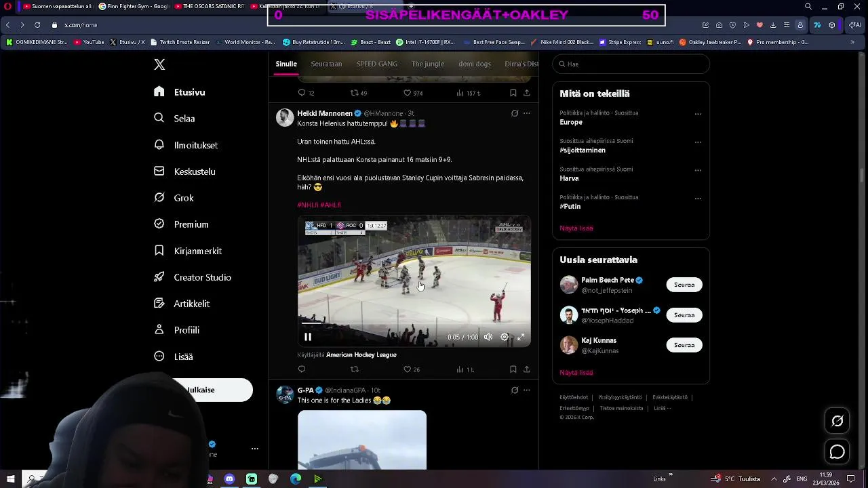Bookmark the top post with 974 likes
The width and height of the screenshot is (868, 488).
(x=513, y=93)
